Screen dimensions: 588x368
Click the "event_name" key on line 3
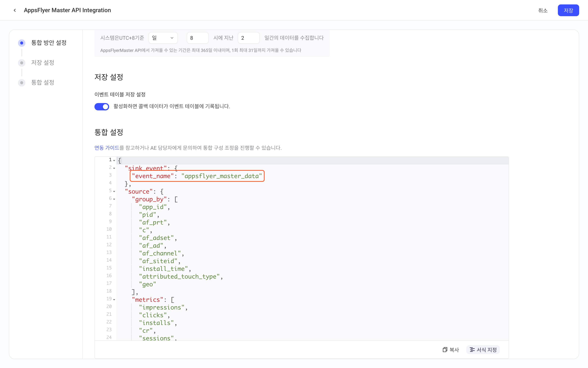click(x=153, y=176)
